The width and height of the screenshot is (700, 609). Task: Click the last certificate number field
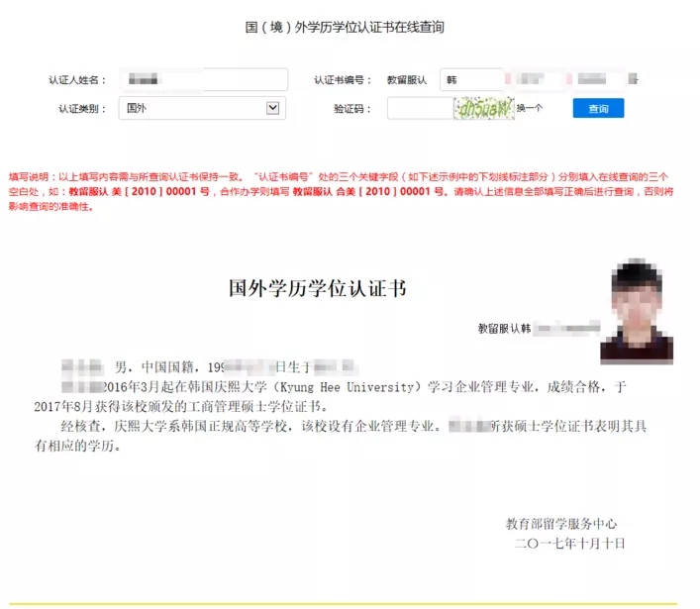604,79
